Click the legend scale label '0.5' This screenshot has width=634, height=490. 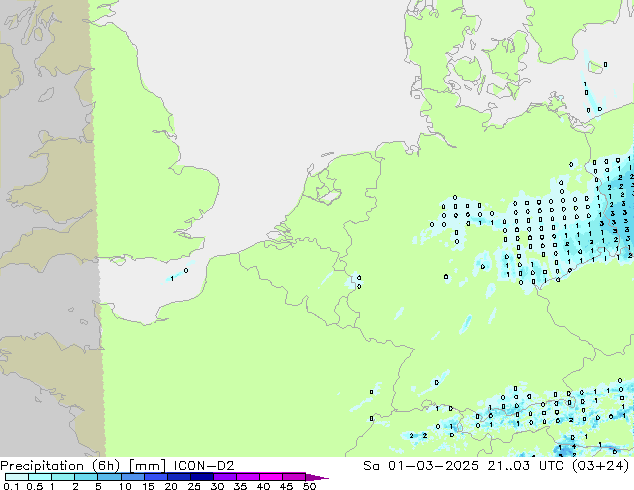click(34, 486)
